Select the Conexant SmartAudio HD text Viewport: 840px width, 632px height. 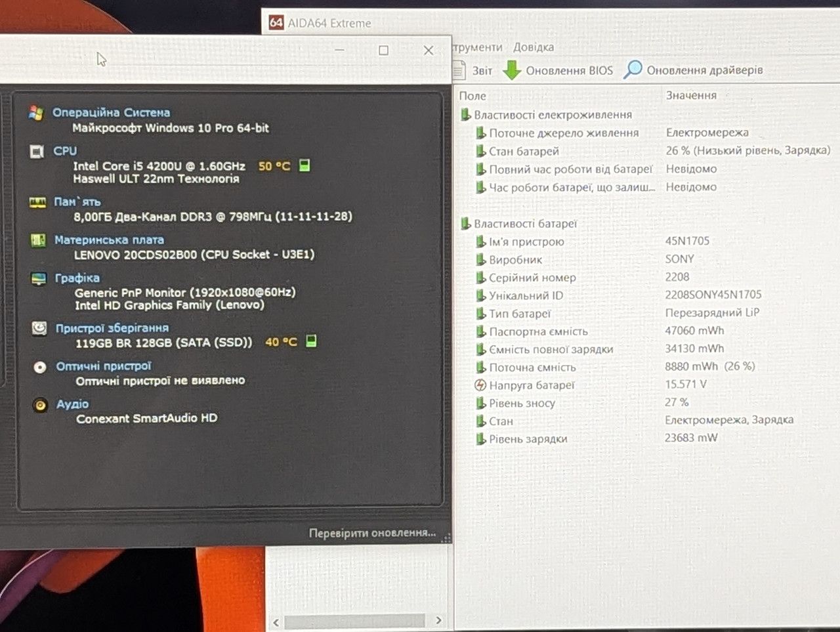click(x=146, y=419)
